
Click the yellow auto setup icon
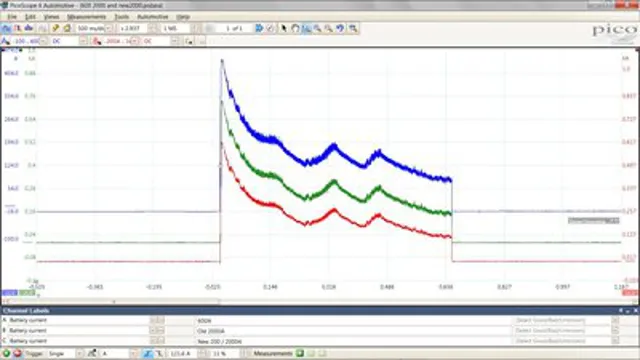(x=56, y=28)
